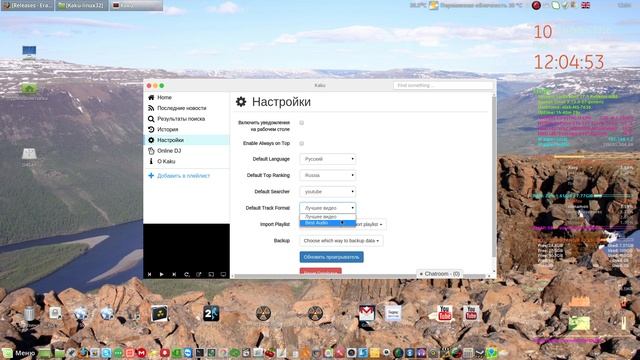The width and height of the screenshot is (640, 360).
Task: Click the desktop clock 12:04:53
Action: click(569, 62)
